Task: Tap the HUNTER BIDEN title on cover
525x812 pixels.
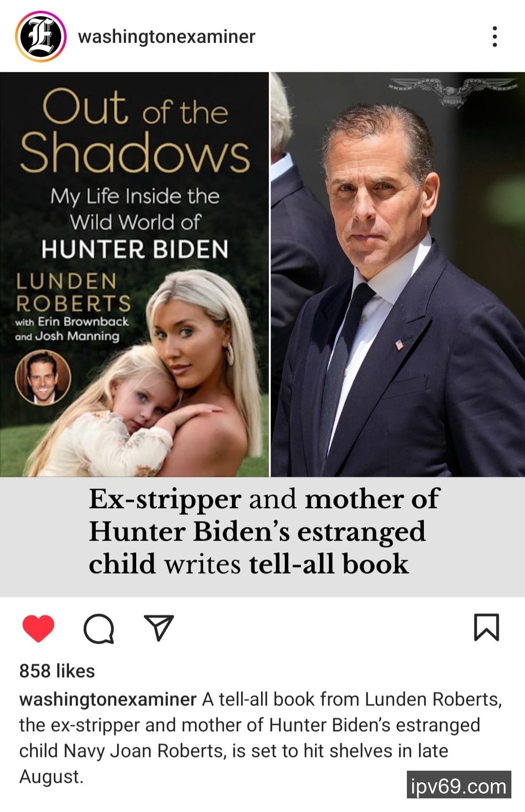Action: click(135, 249)
